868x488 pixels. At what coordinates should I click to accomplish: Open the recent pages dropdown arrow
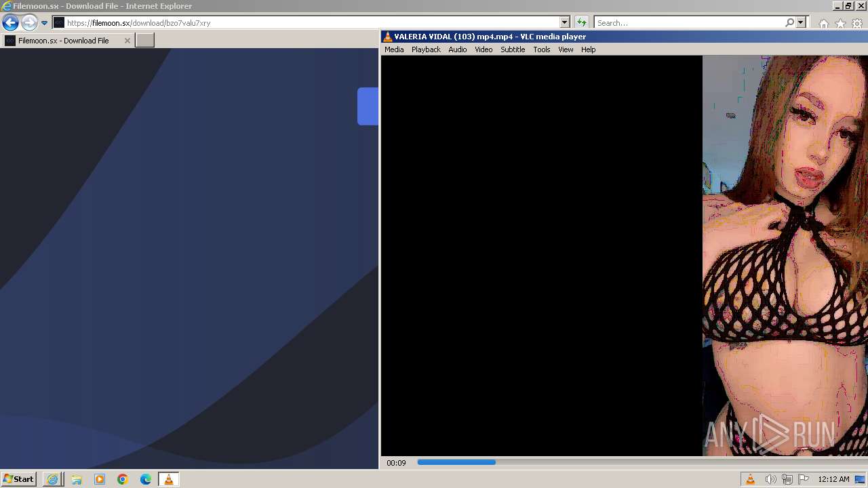[x=44, y=22]
